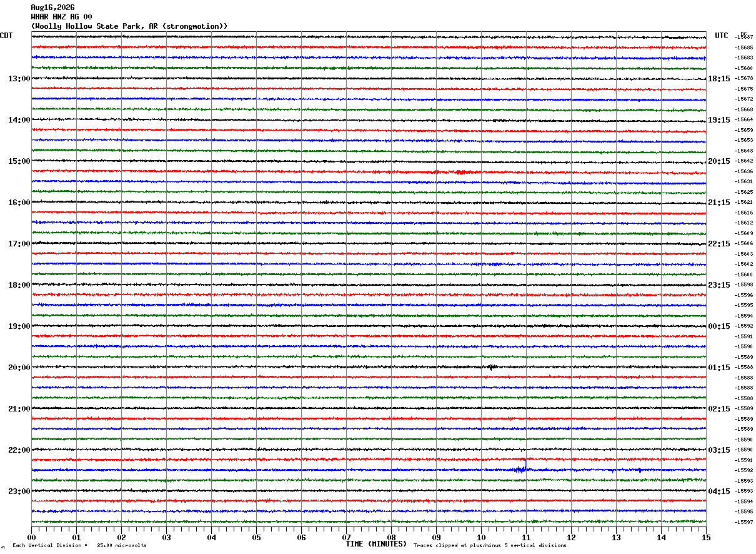Click the 16:00 CDT time label
756x554 pixels.
click(x=19, y=203)
